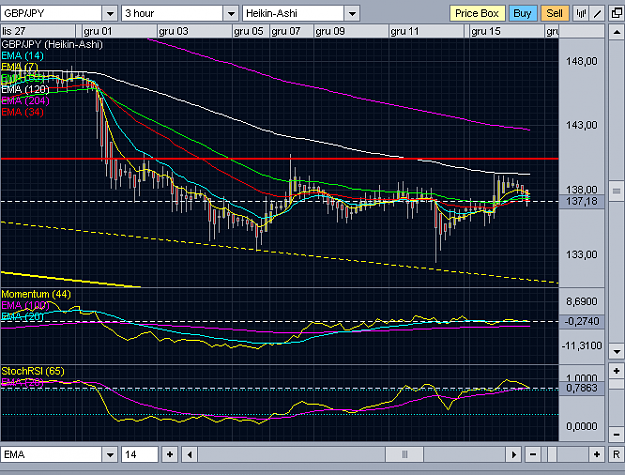Image resolution: width=625 pixels, height=475 pixels.
Task: Expand the Heikin-Ashi chart type dropdown arrow
Action: point(352,14)
